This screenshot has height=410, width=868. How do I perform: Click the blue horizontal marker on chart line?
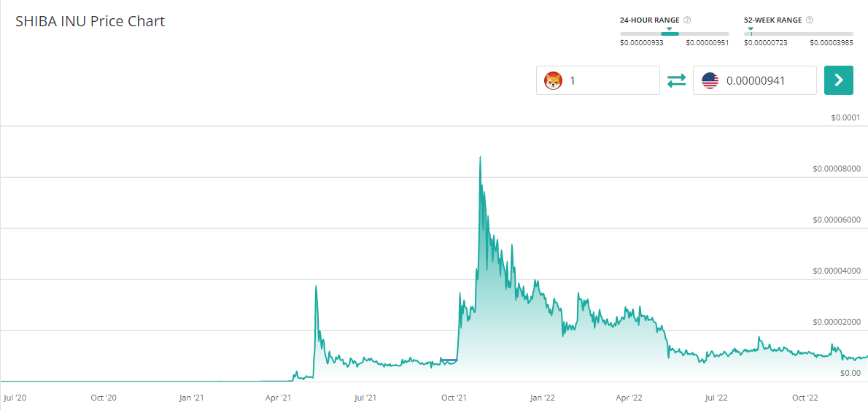click(x=449, y=360)
